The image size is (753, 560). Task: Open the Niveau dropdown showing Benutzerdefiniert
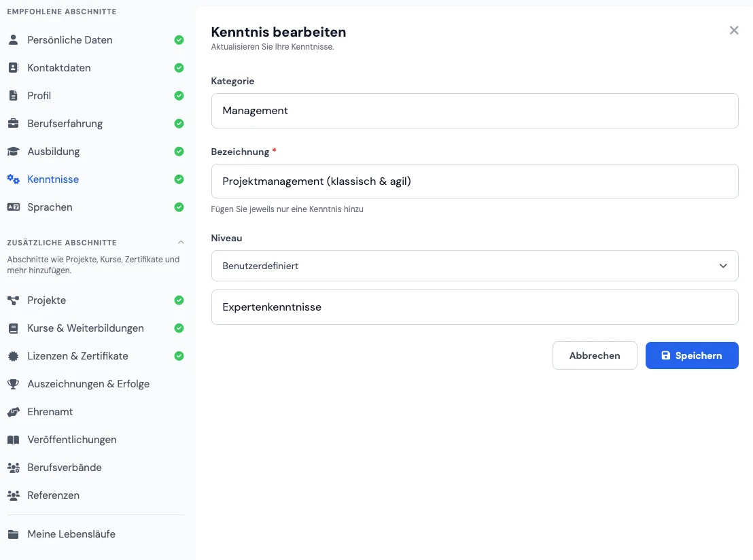click(x=474, y=266)
